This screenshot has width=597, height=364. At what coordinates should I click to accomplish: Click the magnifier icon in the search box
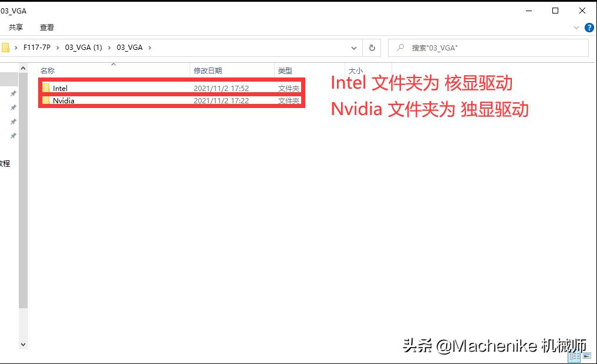click(x=400, y=48)
